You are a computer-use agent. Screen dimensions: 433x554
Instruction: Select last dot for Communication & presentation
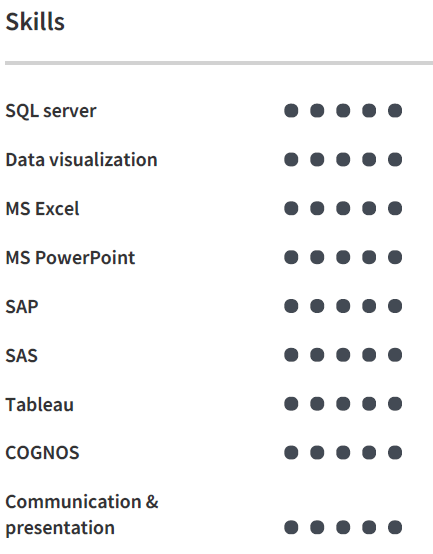(395, 528)
